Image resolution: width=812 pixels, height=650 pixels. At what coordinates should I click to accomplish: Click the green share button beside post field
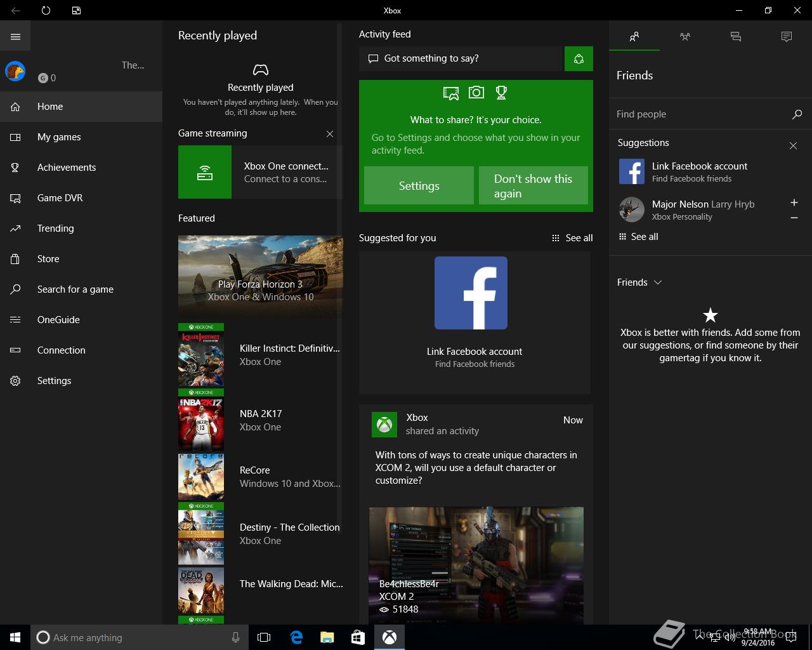pyautogui.click(x=579, y=58)
